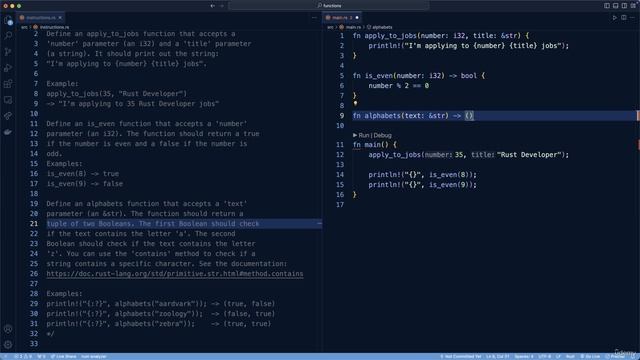Open the Search view in activity bar
This screenshot has width=640, height=360.
tap(8, 36)
